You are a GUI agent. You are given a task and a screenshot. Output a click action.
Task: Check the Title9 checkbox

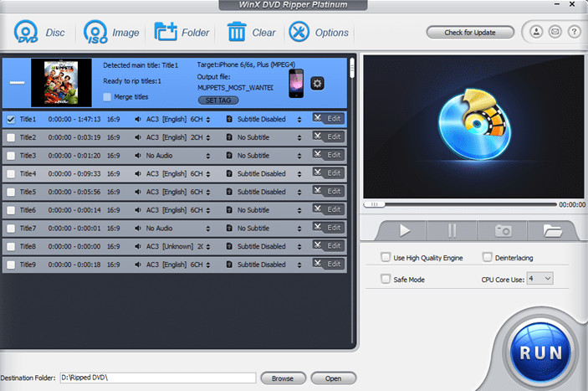(x=11, y=265)
